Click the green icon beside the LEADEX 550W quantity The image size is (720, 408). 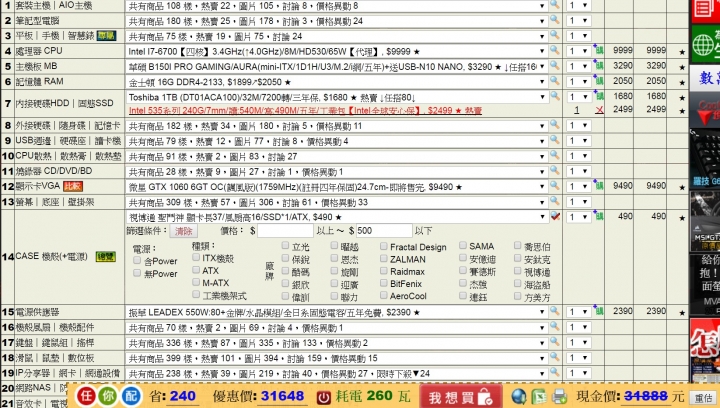pyautogui.click(x=599, y=311)
